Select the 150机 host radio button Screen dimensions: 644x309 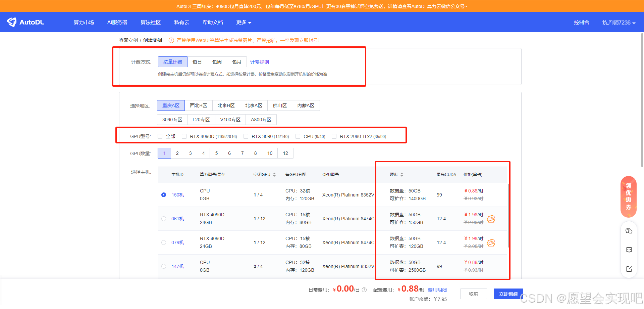pos(164,195)
